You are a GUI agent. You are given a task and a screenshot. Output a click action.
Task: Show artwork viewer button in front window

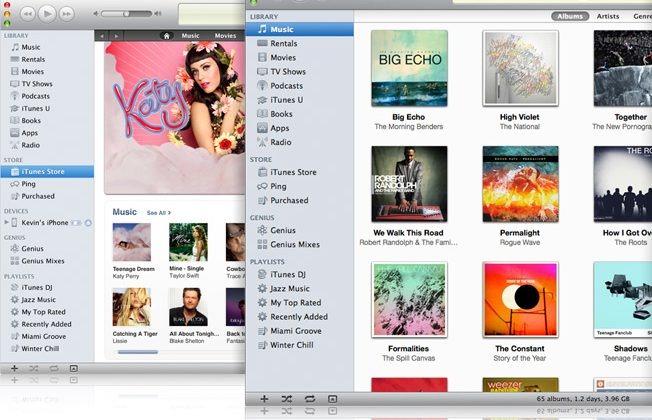(x=332, y=399)
